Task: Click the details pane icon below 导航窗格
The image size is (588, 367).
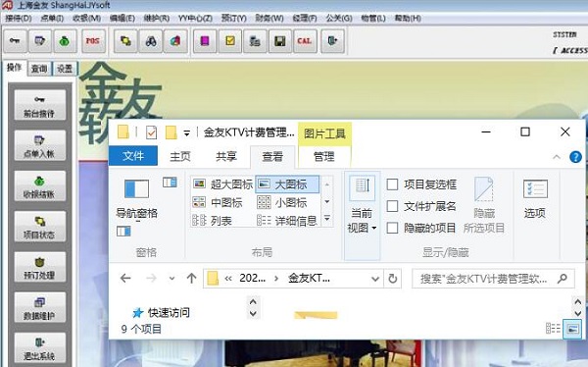Action: point(123,232)
